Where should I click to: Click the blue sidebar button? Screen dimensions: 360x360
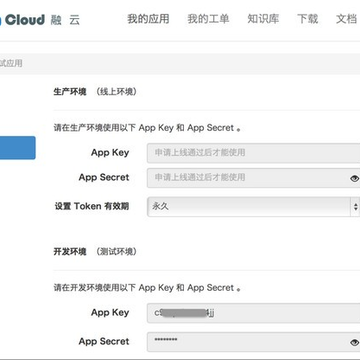pos(18,148)
